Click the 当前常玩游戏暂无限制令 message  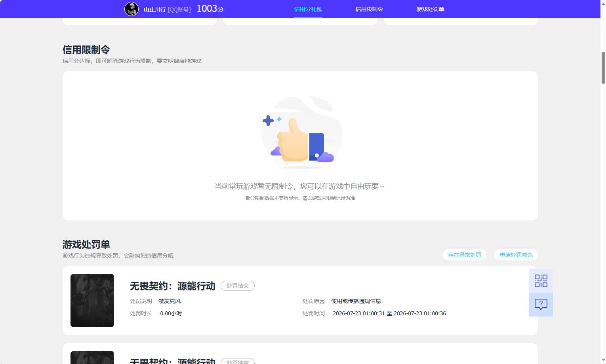(299, 186)
